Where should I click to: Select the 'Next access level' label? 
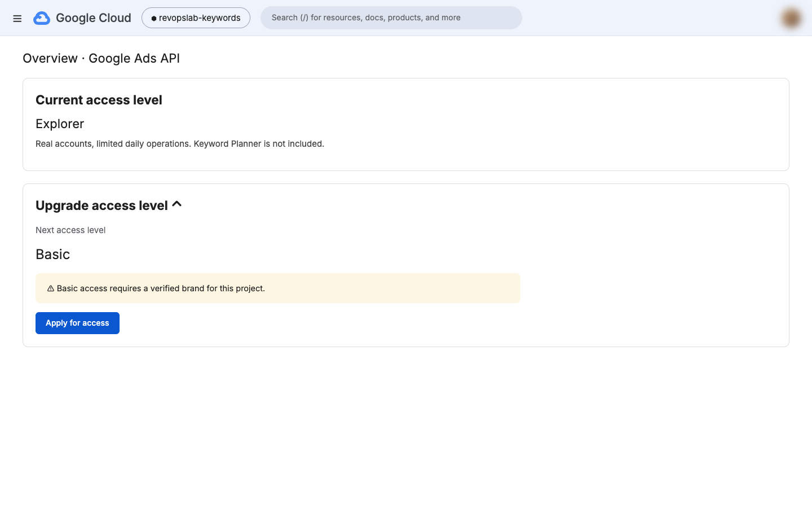click(70, 230)
